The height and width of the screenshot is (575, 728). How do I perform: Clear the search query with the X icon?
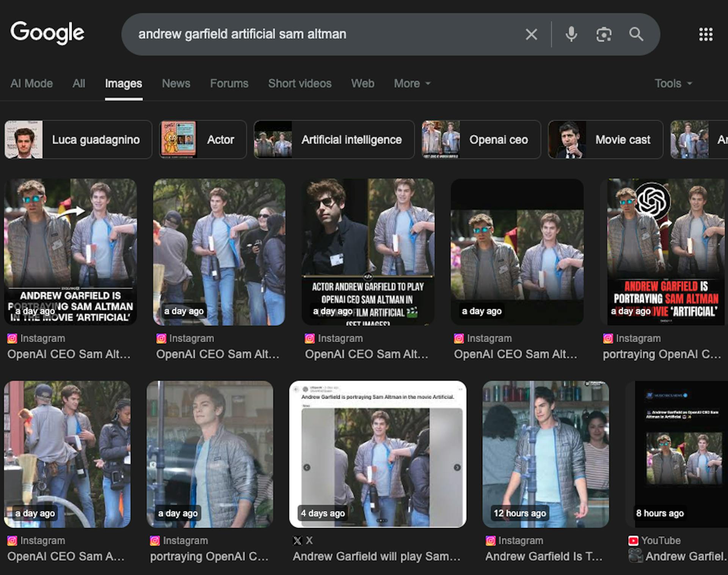coord(531,34)
